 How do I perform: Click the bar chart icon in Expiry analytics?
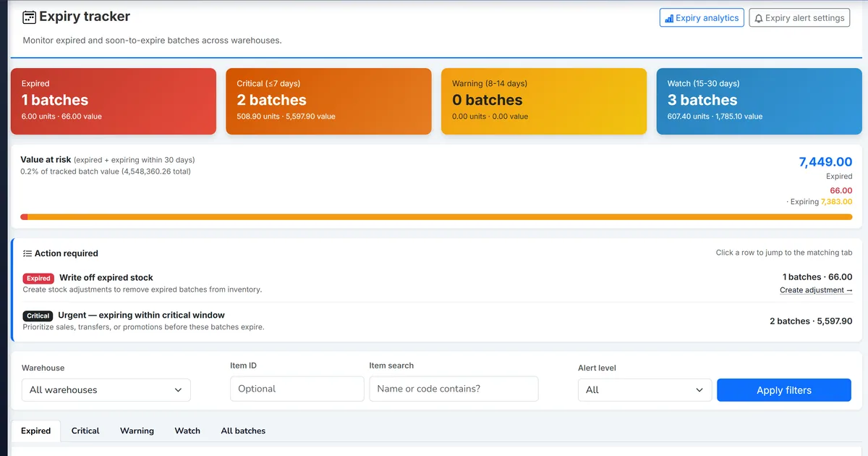pos(669,19)
